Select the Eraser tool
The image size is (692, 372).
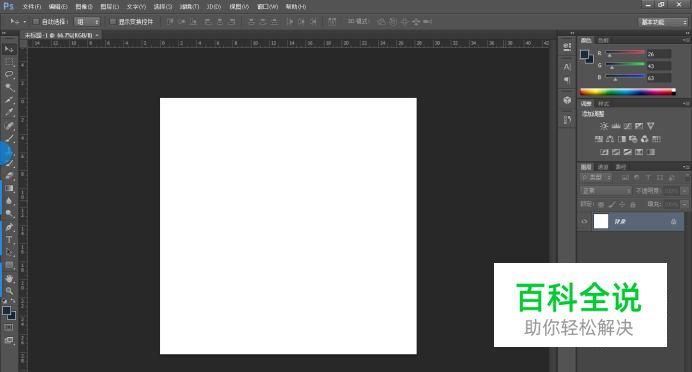click(9, 176)
